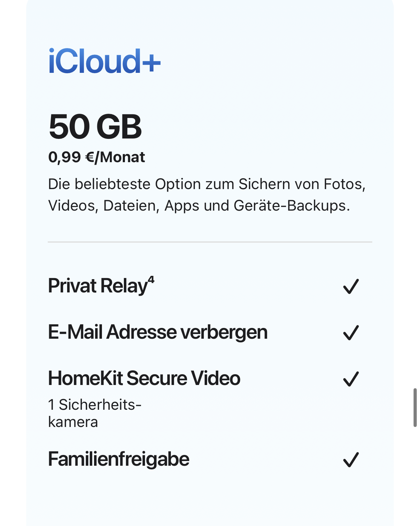Select the Familienfreigabe feature label
420x526 pixels.
[x=118, y=459]
